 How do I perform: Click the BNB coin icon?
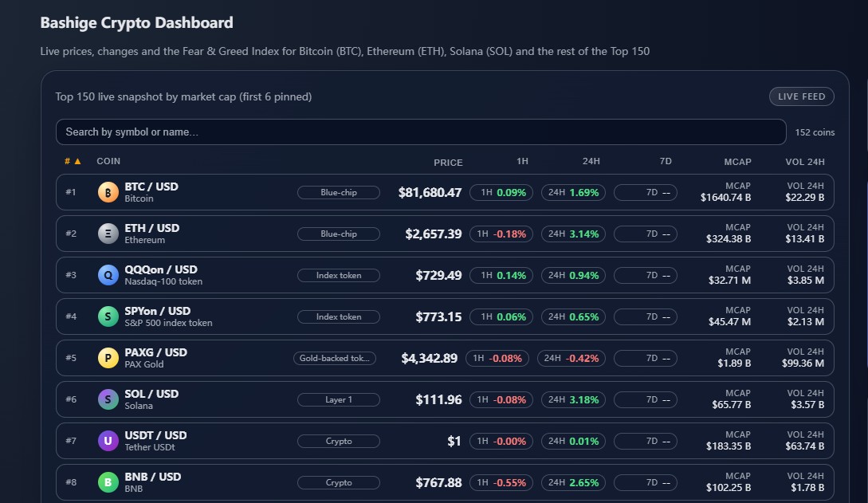point(108,482)
